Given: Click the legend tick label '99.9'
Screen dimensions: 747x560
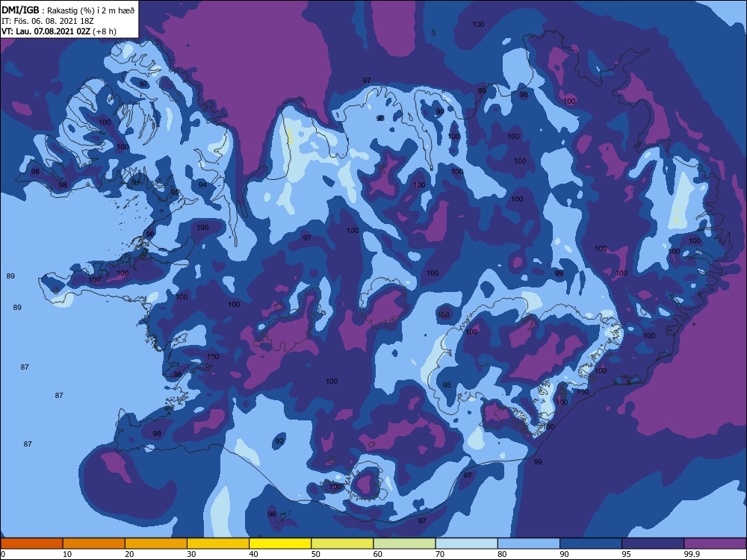Looking at the screenshot, I should point(692,554).
